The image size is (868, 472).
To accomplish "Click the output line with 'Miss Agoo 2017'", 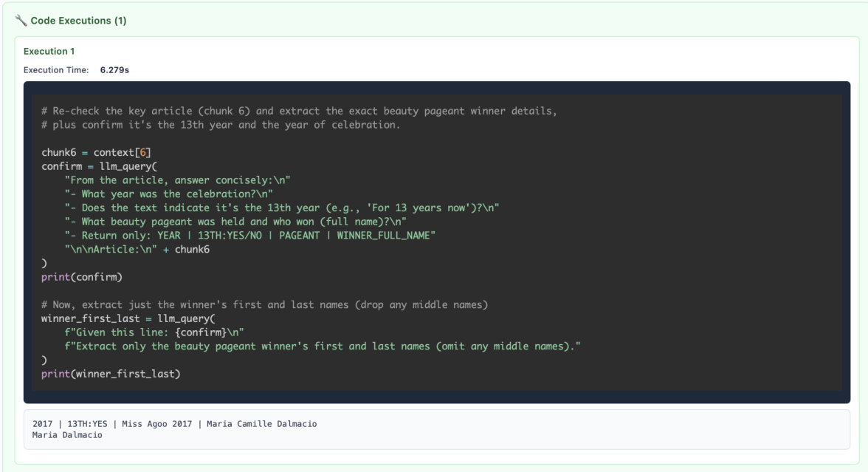I will click(175, 423).
